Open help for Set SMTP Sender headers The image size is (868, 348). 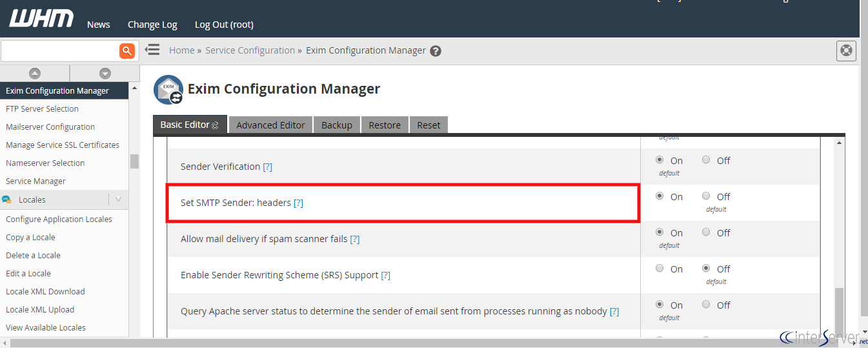[298, 203]
